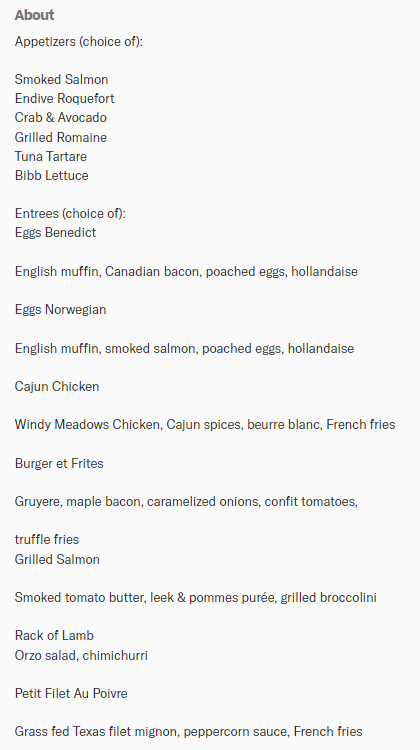This screenshot has width=420, height=750.
Task: Click the Bibb Lettuce line
Action: pyautogui.click(x=52, y=176)
